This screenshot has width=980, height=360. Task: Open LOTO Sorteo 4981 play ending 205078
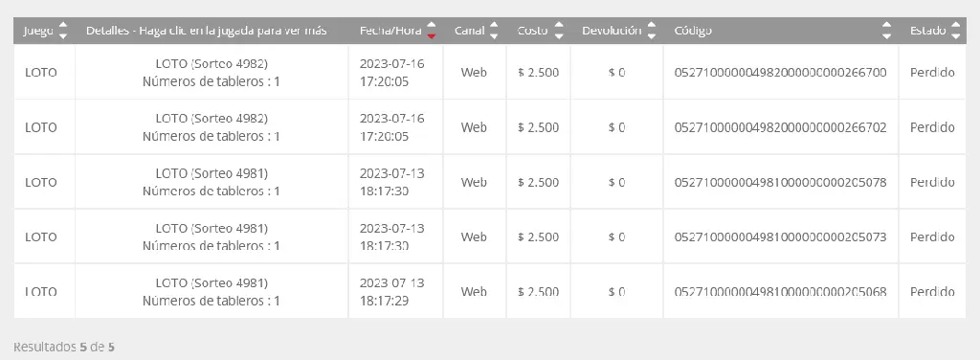[212, 182]
